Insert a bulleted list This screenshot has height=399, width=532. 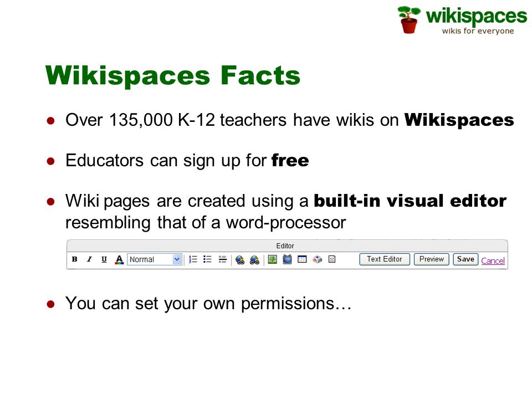(x=207, y=259)
